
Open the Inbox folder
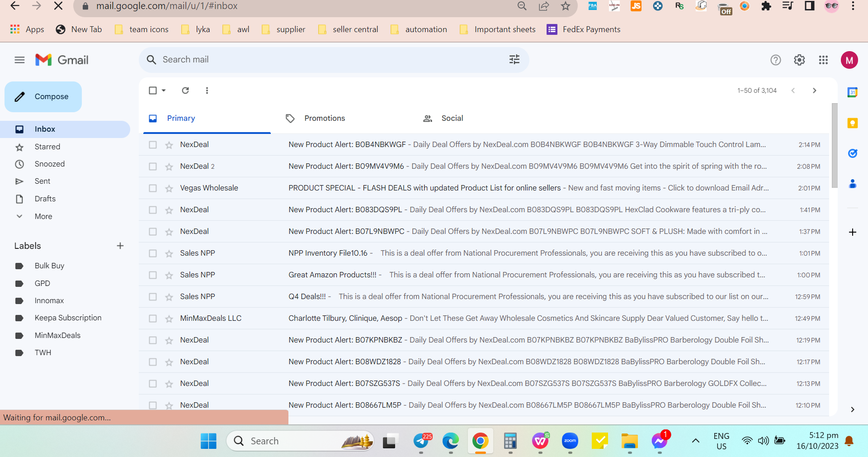(x=65, y=129)
